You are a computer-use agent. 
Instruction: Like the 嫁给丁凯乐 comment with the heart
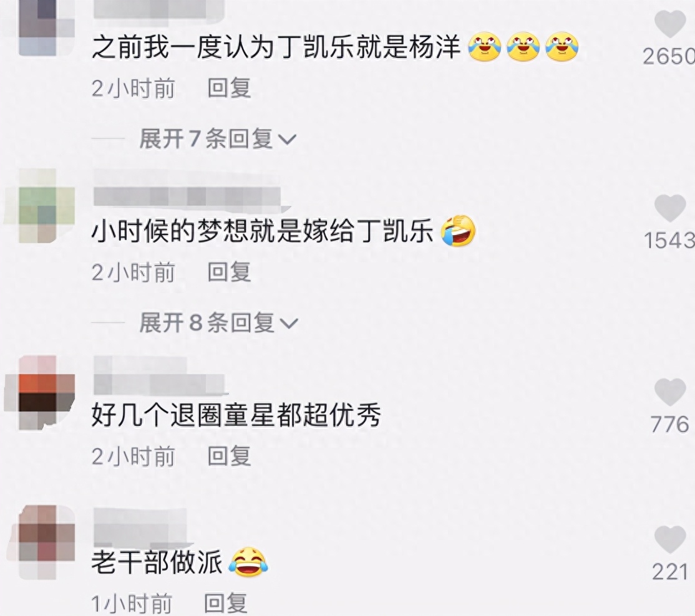pyautogui.click(x=670, y=208)
